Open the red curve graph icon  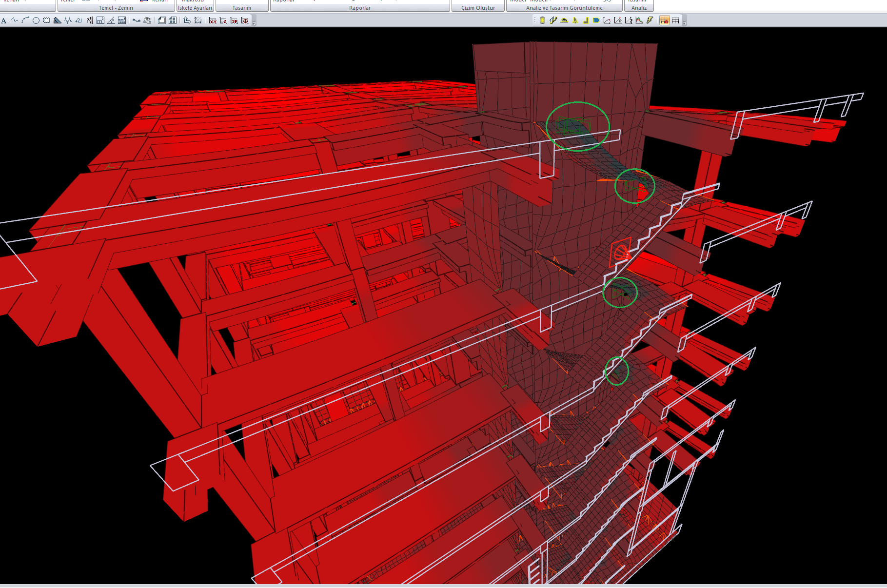click(607, 20)
